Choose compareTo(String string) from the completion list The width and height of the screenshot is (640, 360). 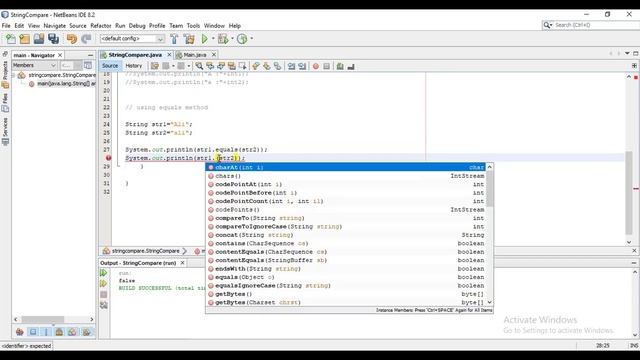[x=346, y=218]
